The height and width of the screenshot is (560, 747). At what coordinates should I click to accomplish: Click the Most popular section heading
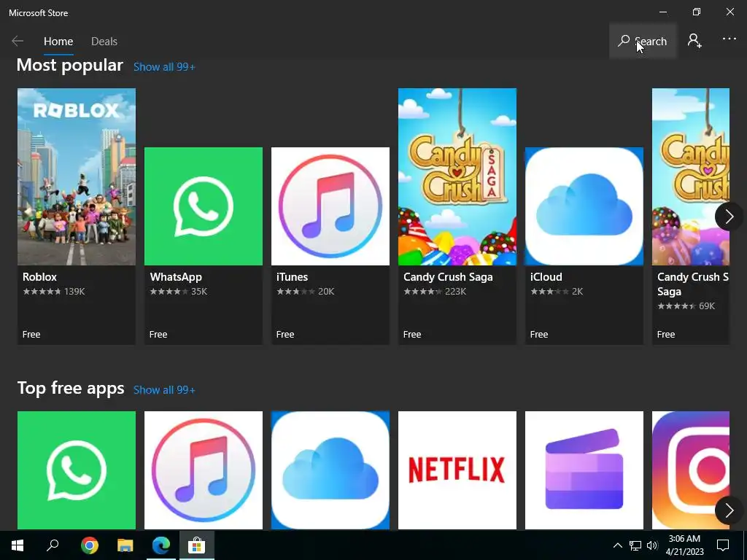pos(70,65)
